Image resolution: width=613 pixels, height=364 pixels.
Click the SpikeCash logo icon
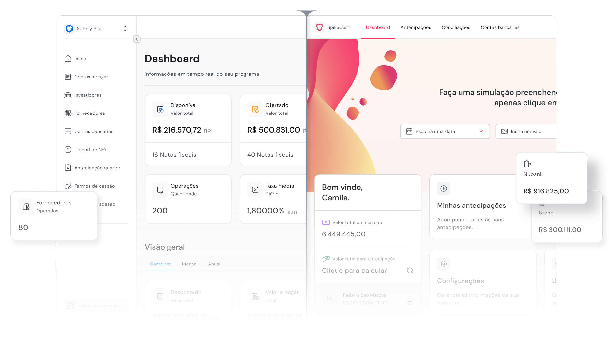point(319,27)
